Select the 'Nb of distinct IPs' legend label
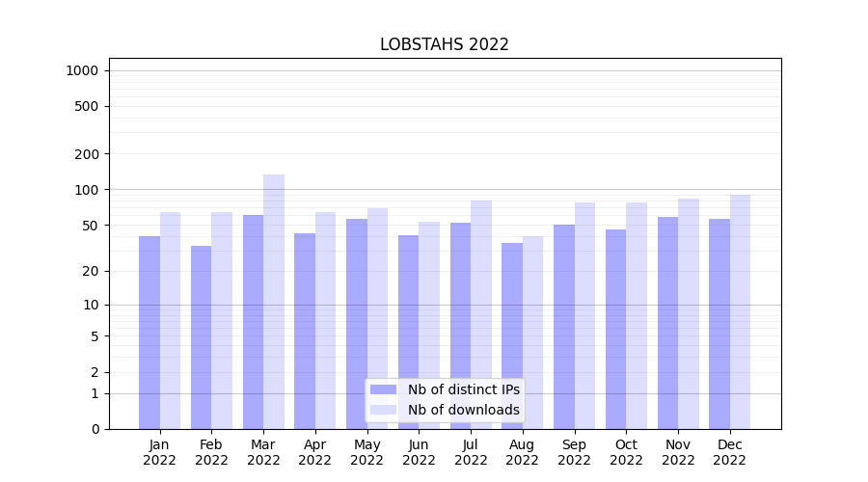The height and width of the screenshot is (482, 868). tap(463, 389)
